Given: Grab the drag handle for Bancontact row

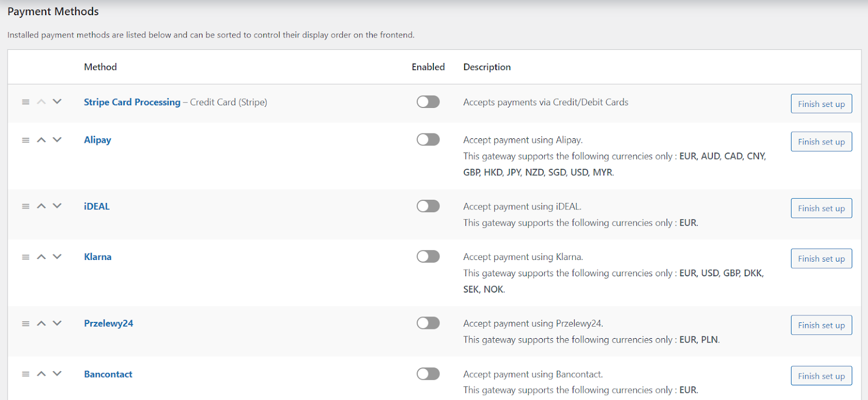Looking at the screenshot, I should (25, 374).
